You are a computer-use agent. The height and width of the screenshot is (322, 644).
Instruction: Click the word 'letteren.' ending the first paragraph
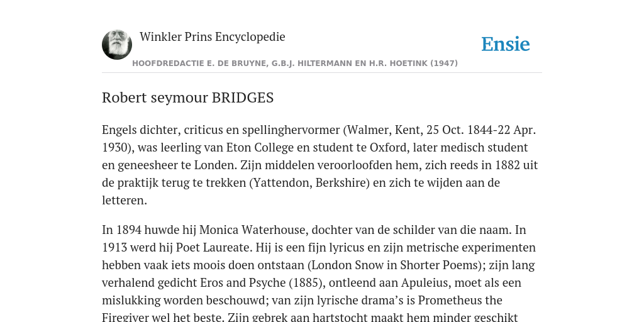click(125, 201)
